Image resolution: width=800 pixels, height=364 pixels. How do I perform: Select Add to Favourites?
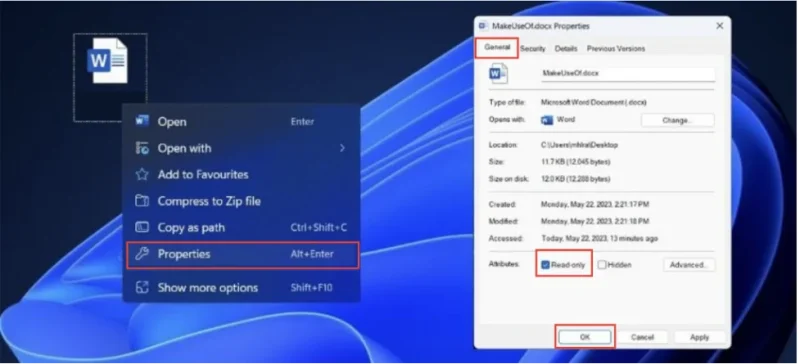click(242, 175)
